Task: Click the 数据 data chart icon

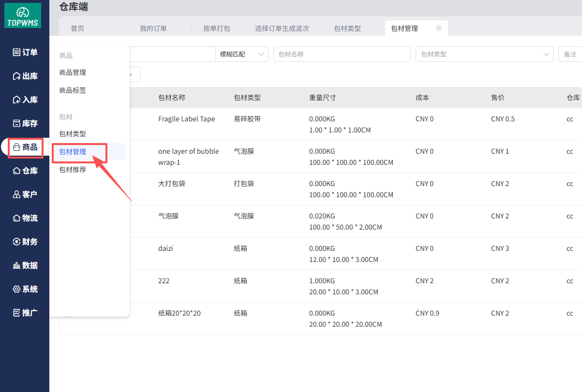Action: pos(16,265)
